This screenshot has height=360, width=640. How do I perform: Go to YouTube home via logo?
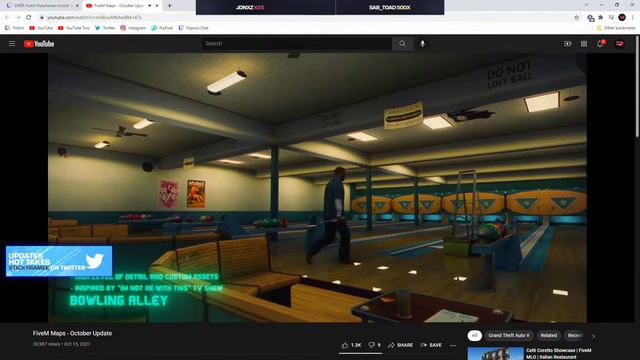point(39,44)
